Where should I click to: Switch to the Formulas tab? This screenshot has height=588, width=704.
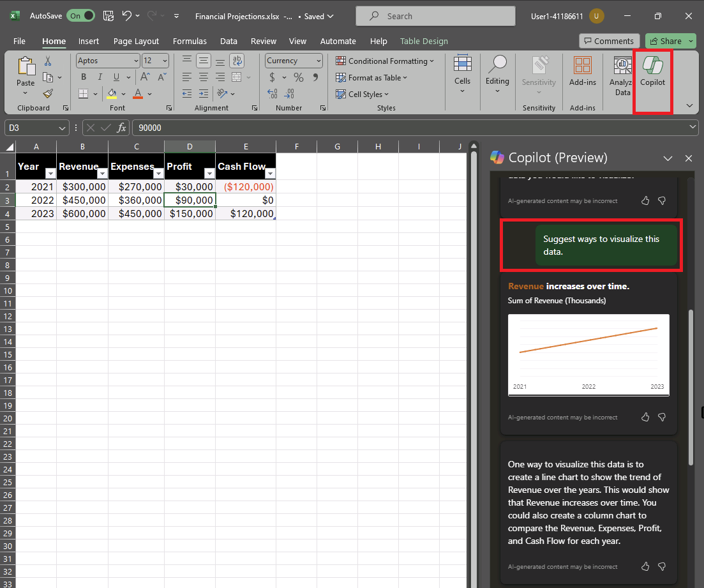pyautogui.click(x=190, y=41)
